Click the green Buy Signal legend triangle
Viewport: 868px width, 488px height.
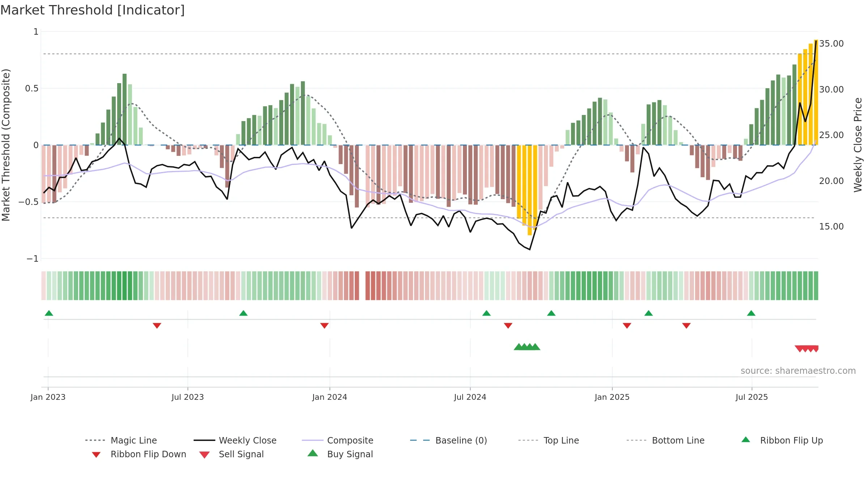tap(313, 453)
